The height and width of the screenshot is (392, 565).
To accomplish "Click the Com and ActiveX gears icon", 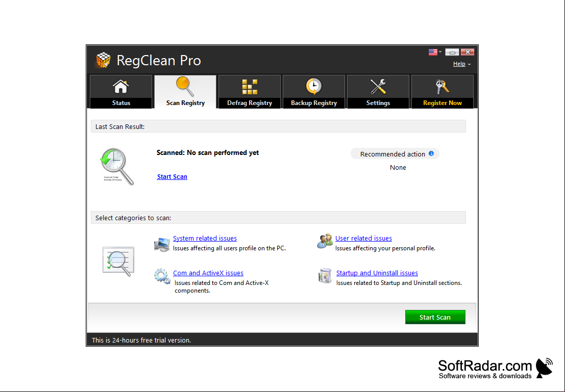I will [x=162, y=276].
